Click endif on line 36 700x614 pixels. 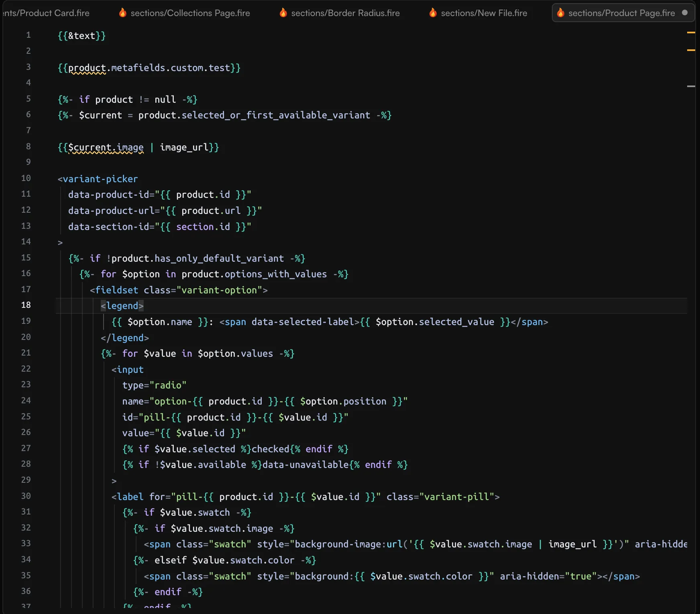click(168, 592)
